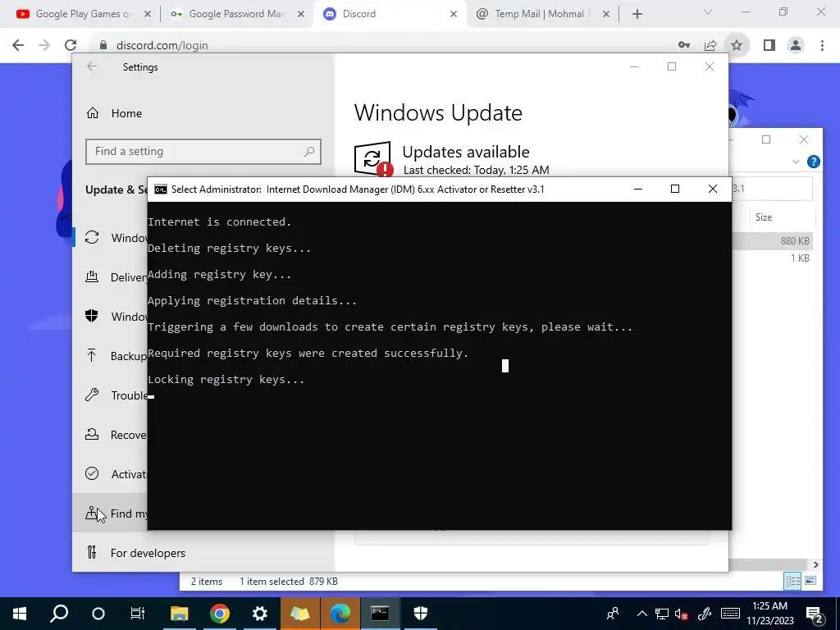The width and height of the screenshot is (840, 630).
Task: Go back in the Settings window
Action: click(x=92, y=66)
